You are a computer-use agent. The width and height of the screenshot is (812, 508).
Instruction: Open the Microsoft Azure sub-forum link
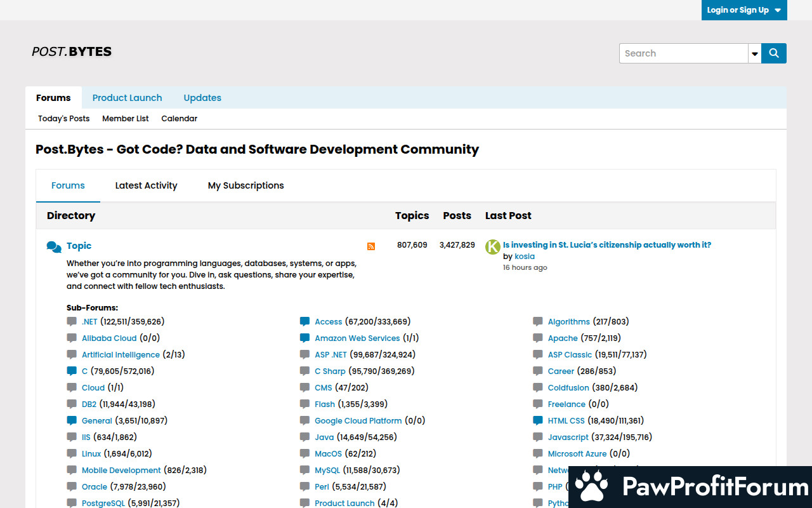coord(577,453)
